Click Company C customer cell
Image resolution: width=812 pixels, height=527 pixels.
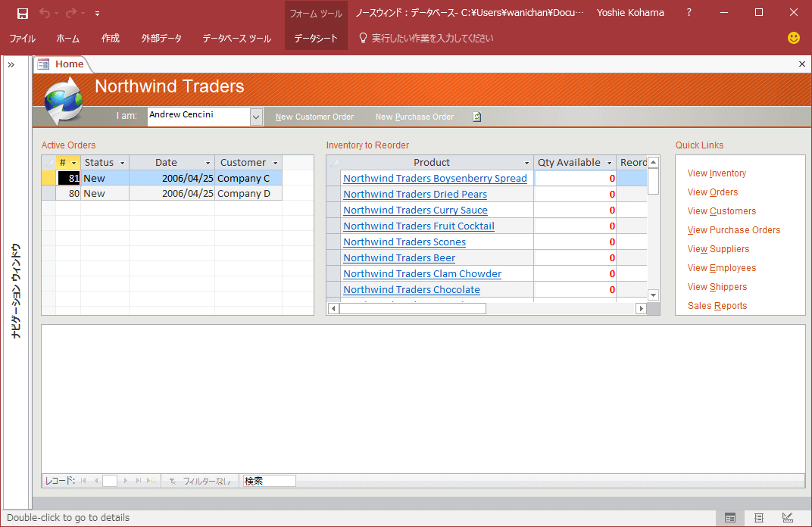pos(248,178)
